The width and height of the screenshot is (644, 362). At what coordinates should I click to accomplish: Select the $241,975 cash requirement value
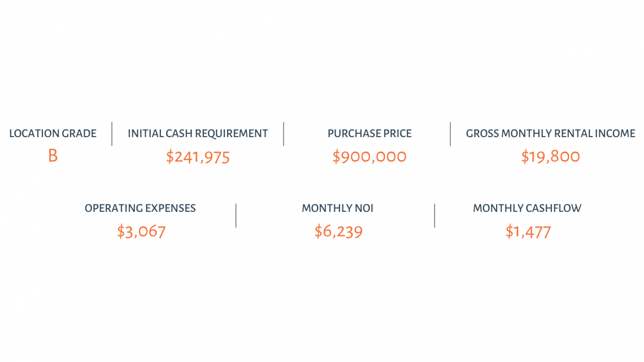point(198,157)
